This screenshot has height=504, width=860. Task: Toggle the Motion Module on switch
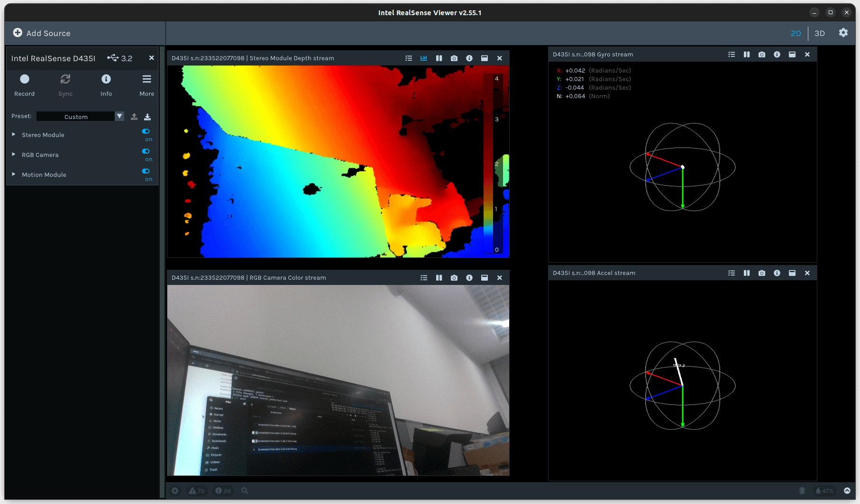click(x=146, y=171)
